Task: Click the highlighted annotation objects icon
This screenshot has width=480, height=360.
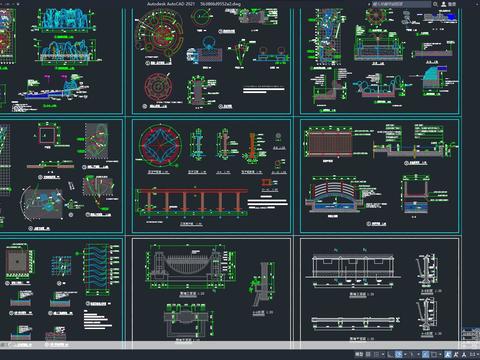Action: click(x=448, y=354)
